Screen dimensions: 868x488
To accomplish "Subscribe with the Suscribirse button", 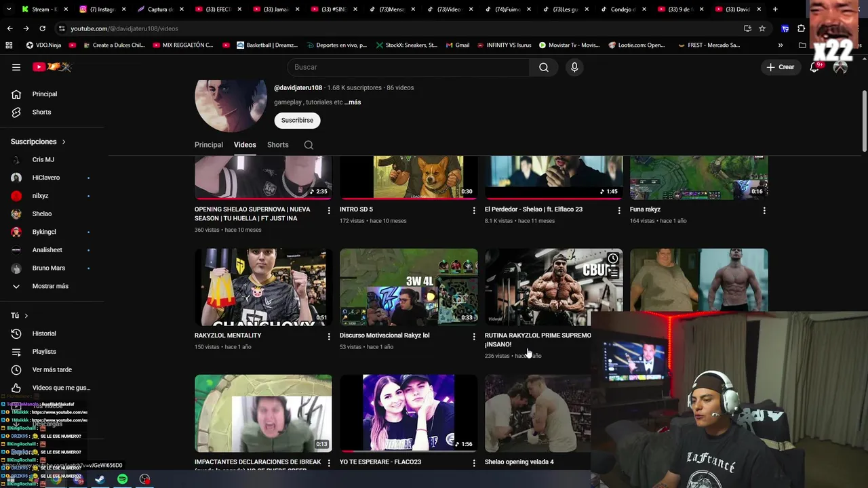I will click(x=297, y=121).
